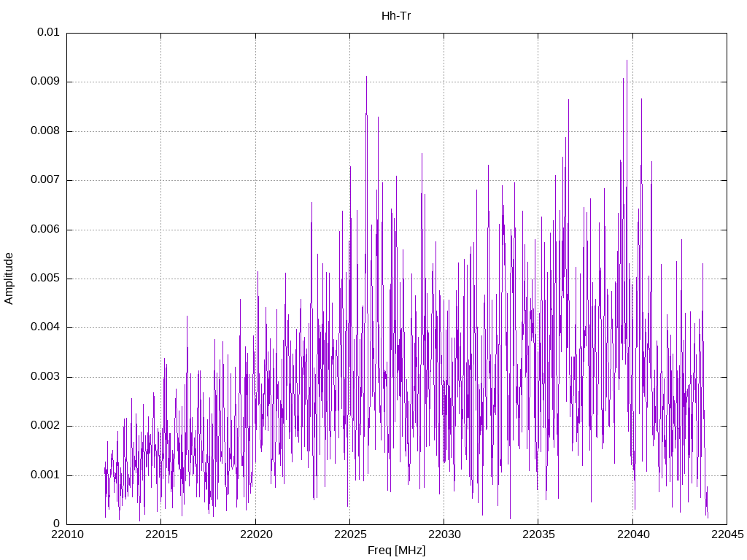Viewport: 747px width, 560px height.
Task: Click y-axis tick label 0.001
Action: 45,475
